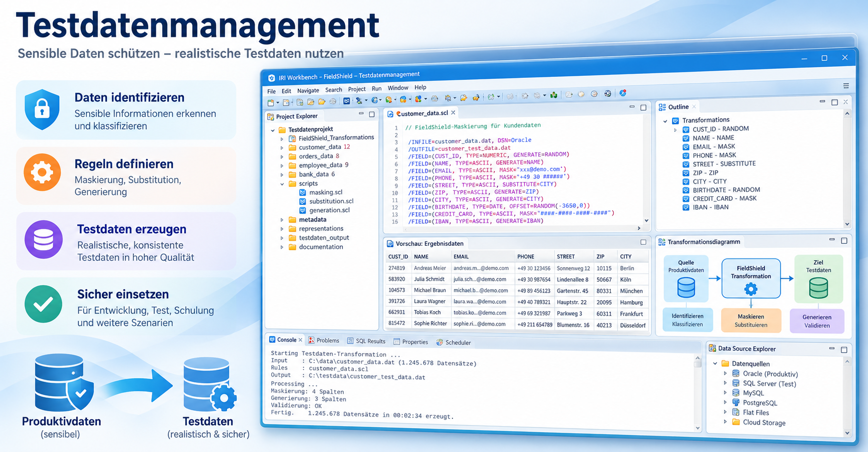The image size is (868, 452).
Task: Close the Outline view tab
Action: 694,107
